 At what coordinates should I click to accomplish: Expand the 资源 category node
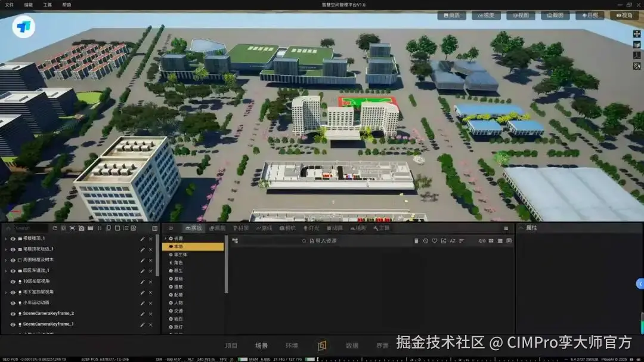pyautogui.click(x=166, y=239)
